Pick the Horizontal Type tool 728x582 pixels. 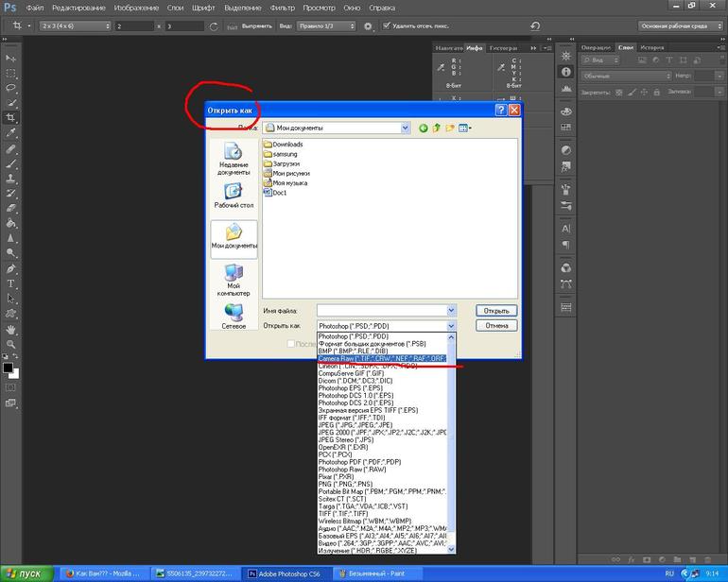11,283
